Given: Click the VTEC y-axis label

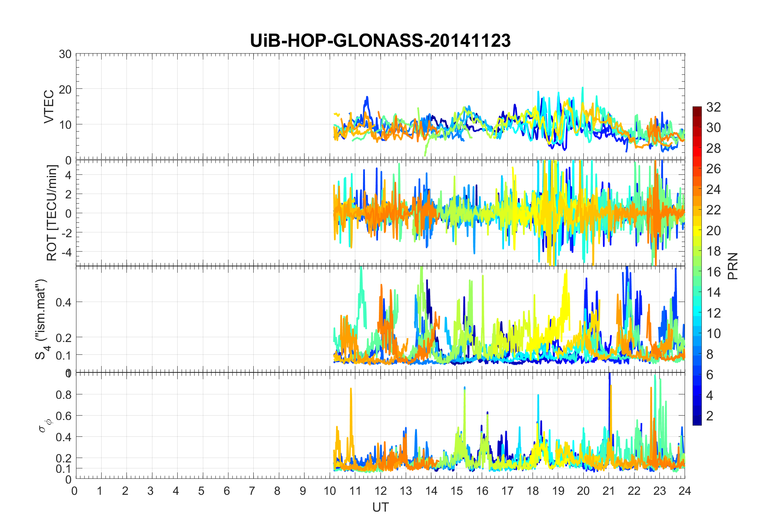Looking at the screenshot, I should click(x=48, y=107).
